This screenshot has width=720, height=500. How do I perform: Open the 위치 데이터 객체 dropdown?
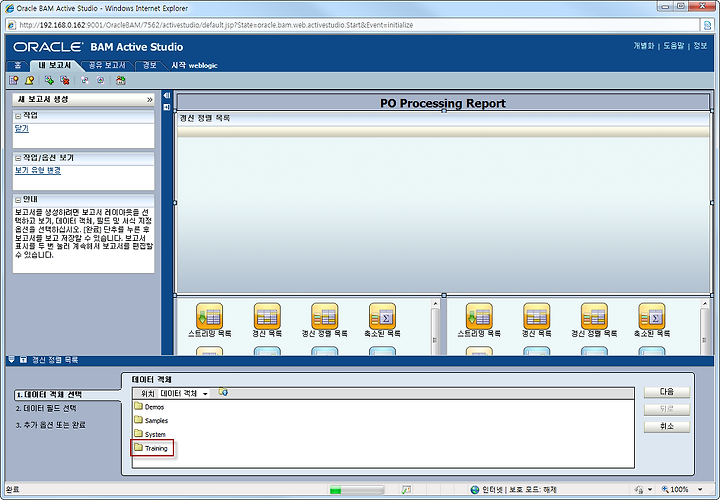pyautogui.click(x=184, y=393)
